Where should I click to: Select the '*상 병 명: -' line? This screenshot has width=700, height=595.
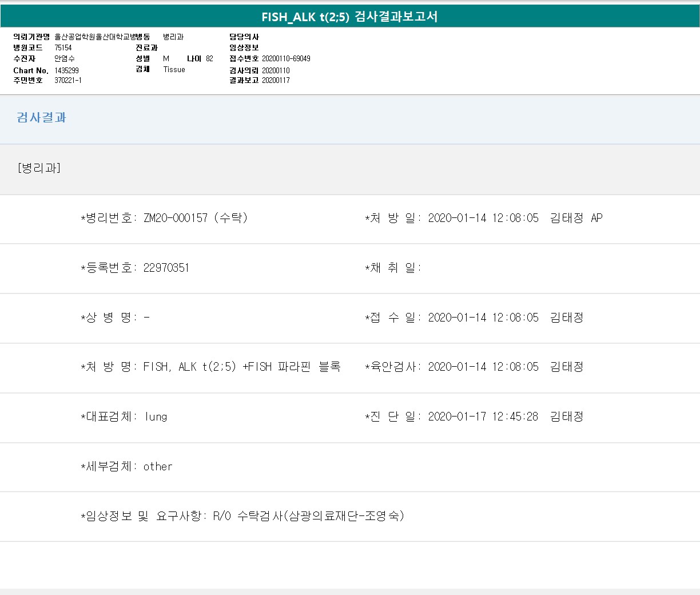click(115, 318)
